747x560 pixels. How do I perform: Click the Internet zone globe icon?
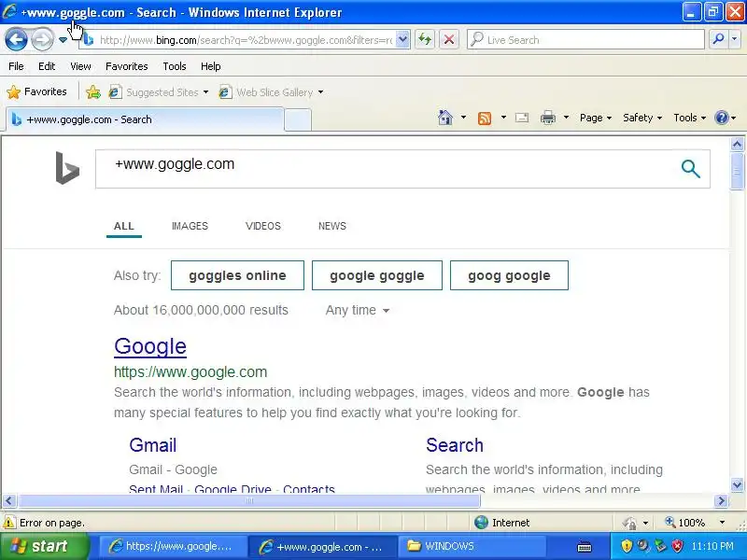[x=481, y=523]
